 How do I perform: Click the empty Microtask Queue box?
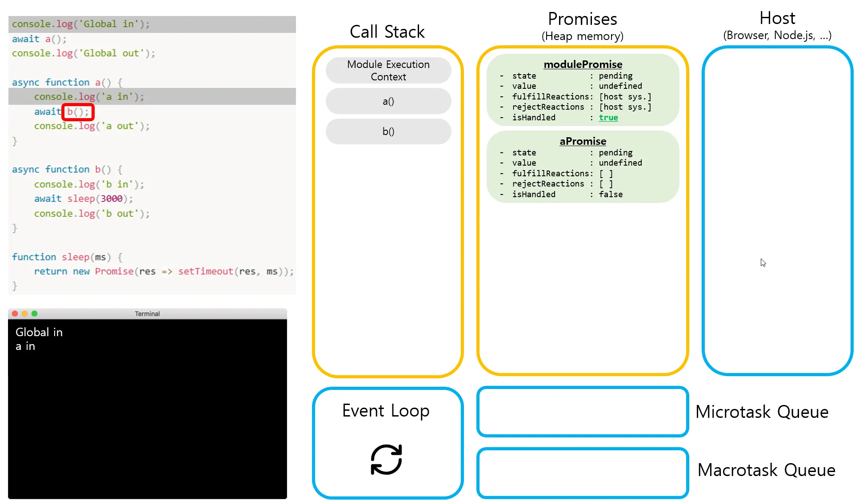(582, 412)
